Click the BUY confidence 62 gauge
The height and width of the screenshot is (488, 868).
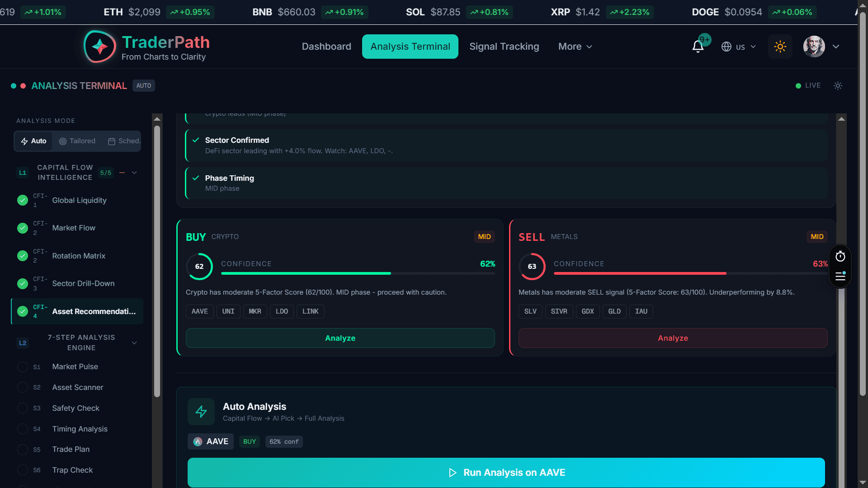pyautogui.click(x=199, y=267)
